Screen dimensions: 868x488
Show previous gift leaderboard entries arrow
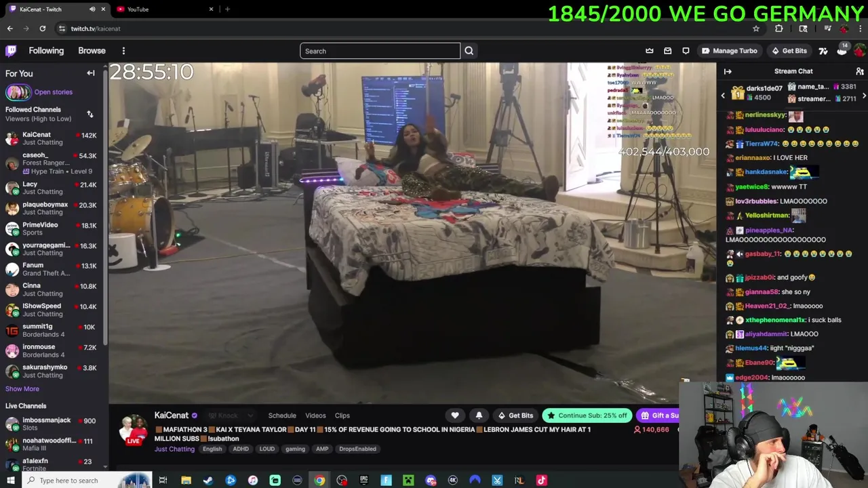tap(723, 96)
